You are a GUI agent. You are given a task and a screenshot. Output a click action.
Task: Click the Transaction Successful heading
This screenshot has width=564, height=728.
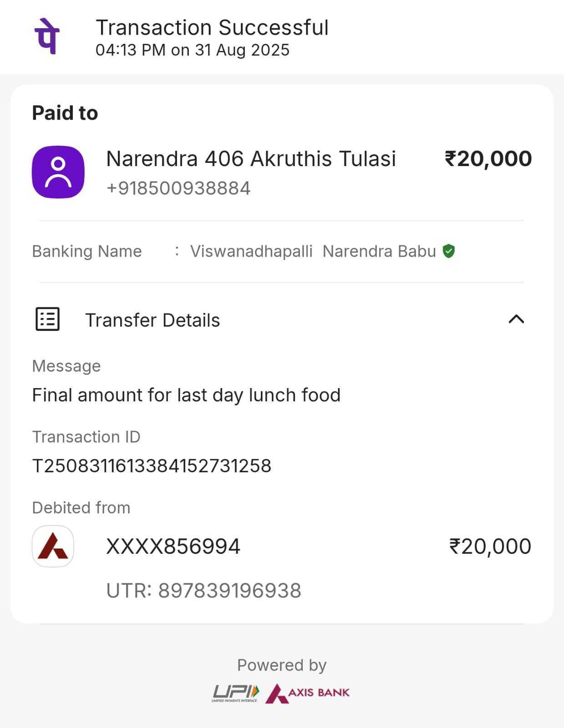212,28
